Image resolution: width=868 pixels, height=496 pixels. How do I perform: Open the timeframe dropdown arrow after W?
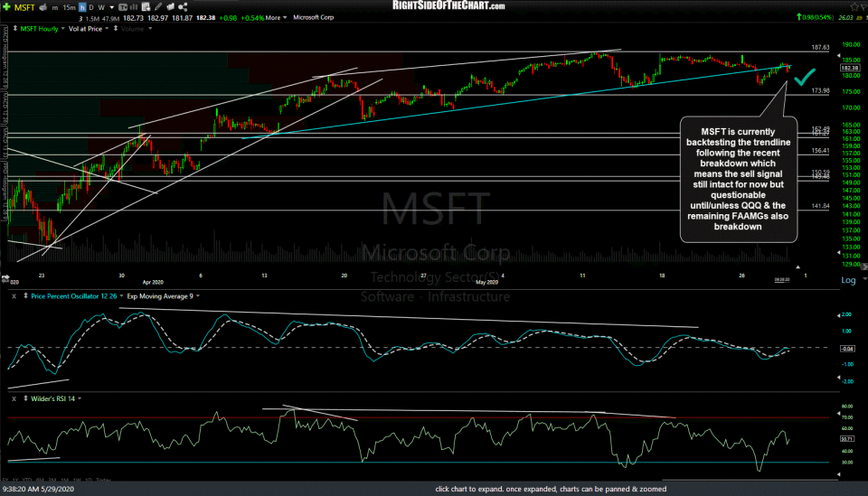point(111,8)
